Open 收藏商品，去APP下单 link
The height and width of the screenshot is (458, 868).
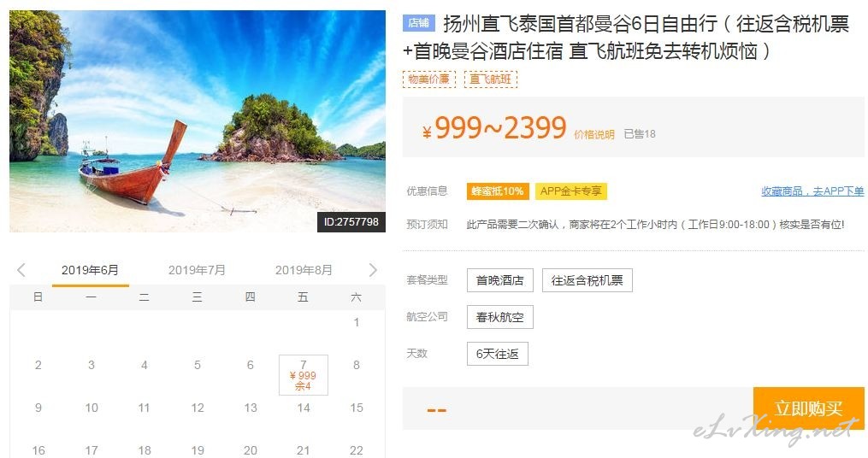(812, 191)
